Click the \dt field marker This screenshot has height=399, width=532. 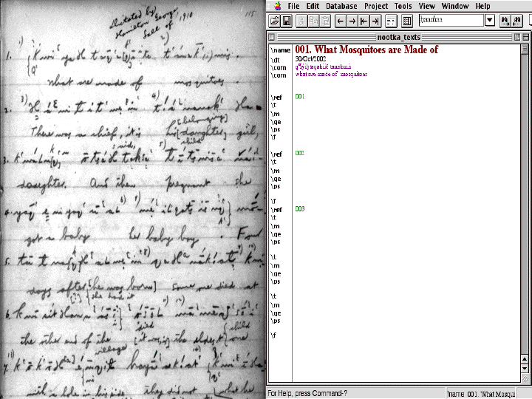(x=275, y=60)
